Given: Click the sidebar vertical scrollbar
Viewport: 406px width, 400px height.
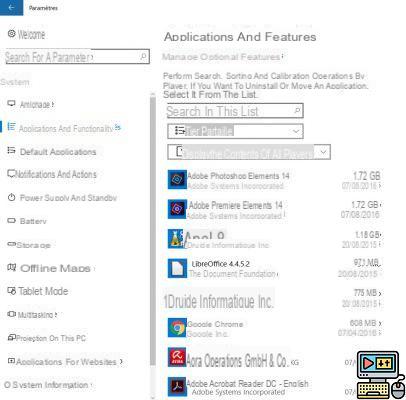Looking at the screenshot, I should click(153, 230).
